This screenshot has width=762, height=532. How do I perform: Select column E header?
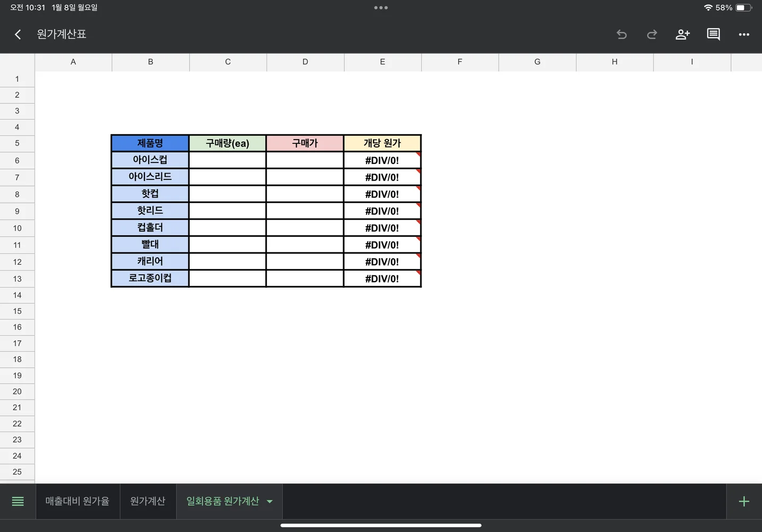383,62
